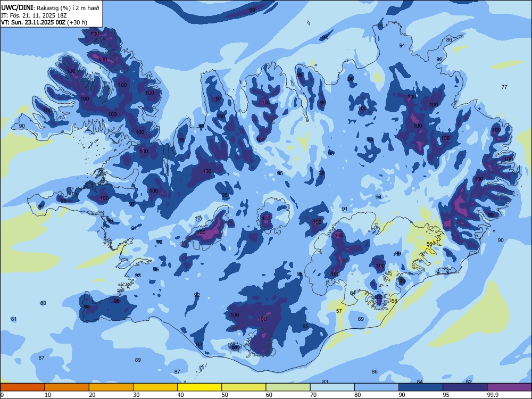The image size is (532, 399).
Task: Click the medium blue 80–90 legend segment
Action: point(377,387)
